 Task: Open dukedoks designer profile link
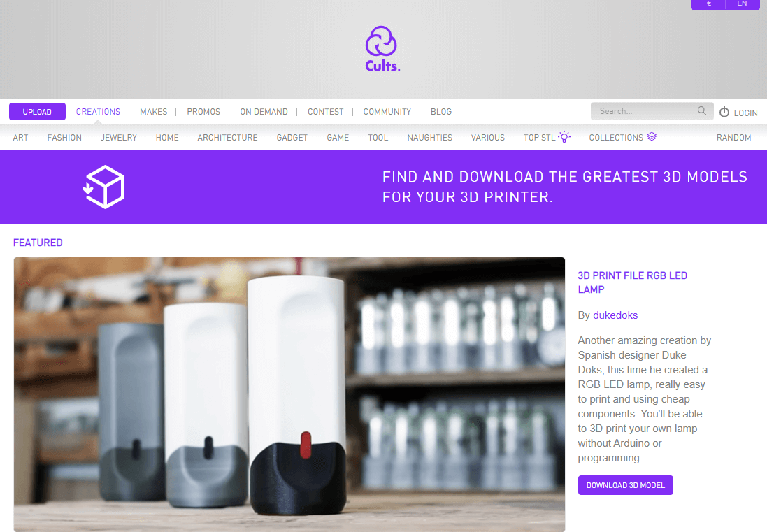click(615, 315)
